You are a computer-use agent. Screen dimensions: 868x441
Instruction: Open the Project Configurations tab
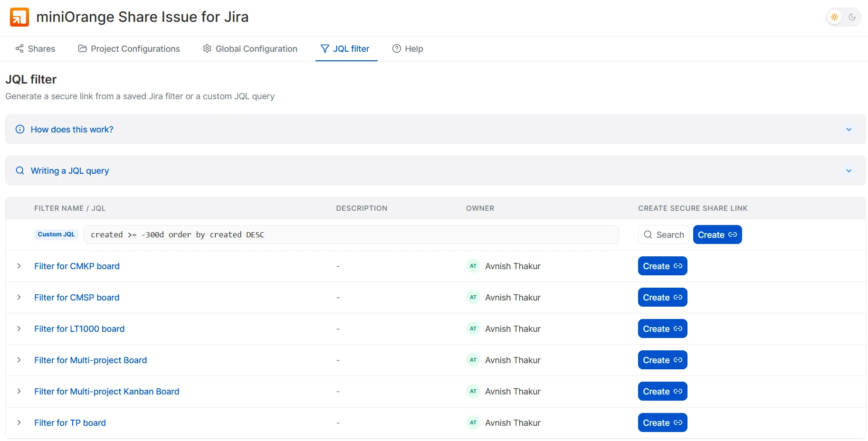(129, 49)
